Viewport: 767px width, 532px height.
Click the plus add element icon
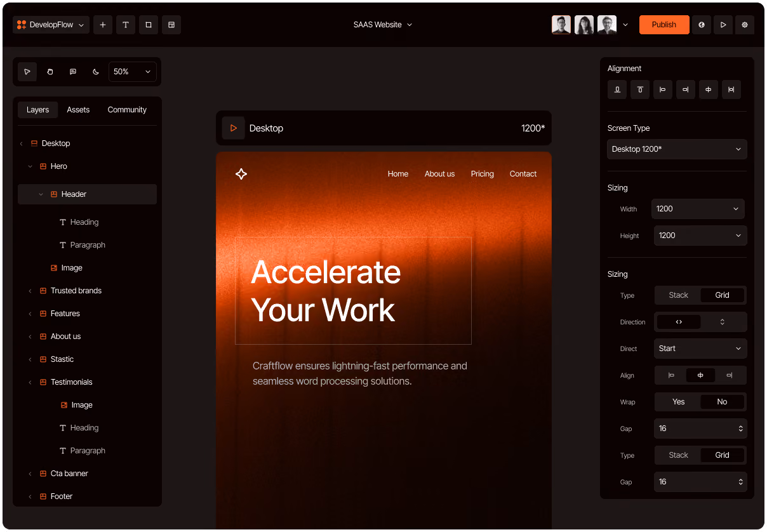pos(103,25)
